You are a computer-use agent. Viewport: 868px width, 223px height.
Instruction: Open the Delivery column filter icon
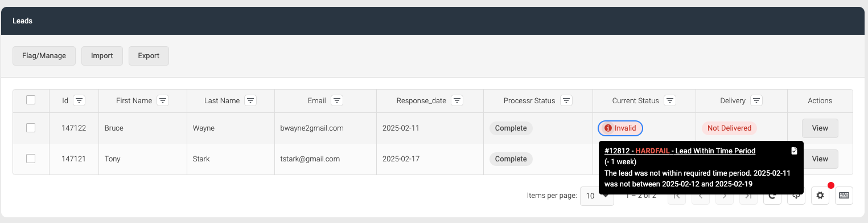point(756,101)
